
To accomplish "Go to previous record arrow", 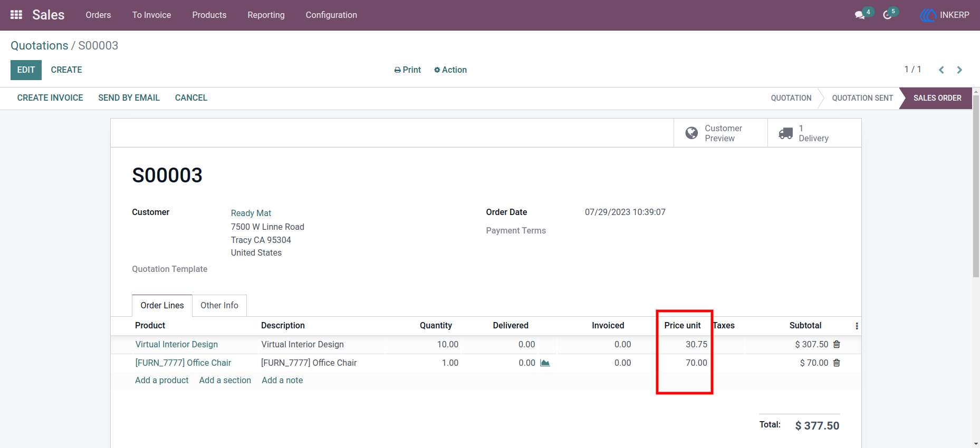I will (941, 70).
